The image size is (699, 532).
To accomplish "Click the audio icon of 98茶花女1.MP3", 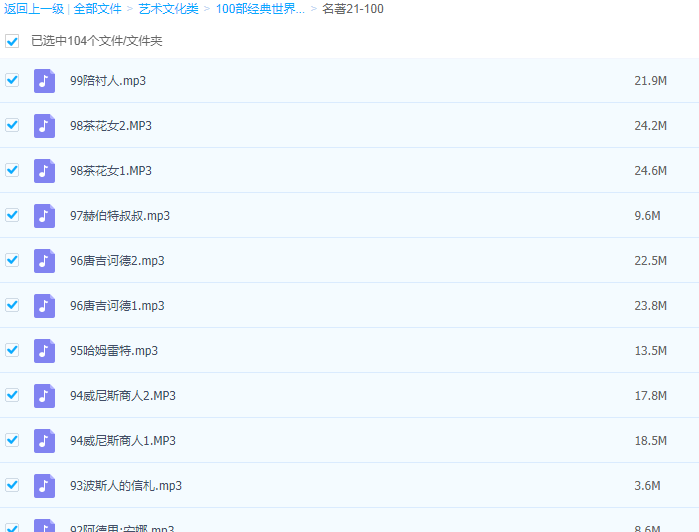I will click(x=44, y=171).
